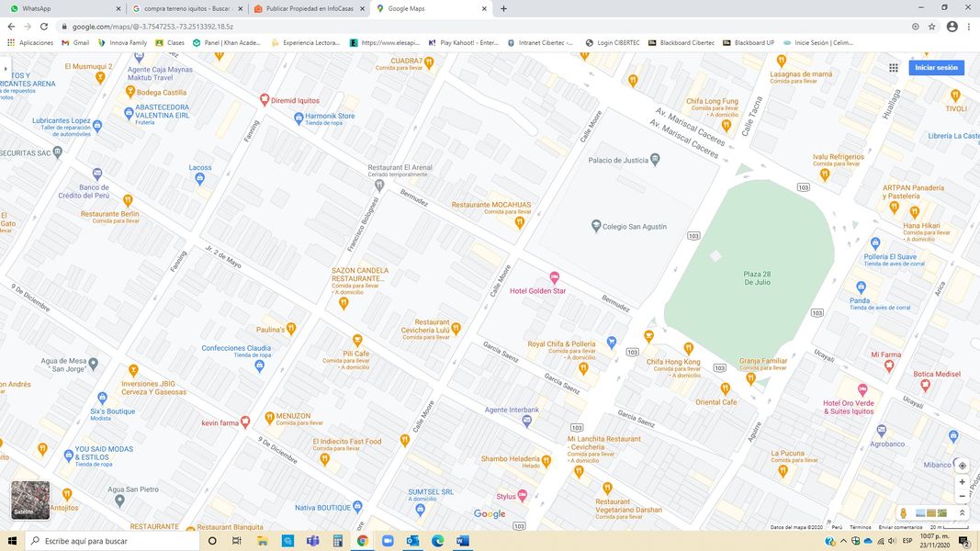Click the Colegio San Agustin marker
This screenshot has height=551, width=980.
pyautogui.click(x=596, y=226)
